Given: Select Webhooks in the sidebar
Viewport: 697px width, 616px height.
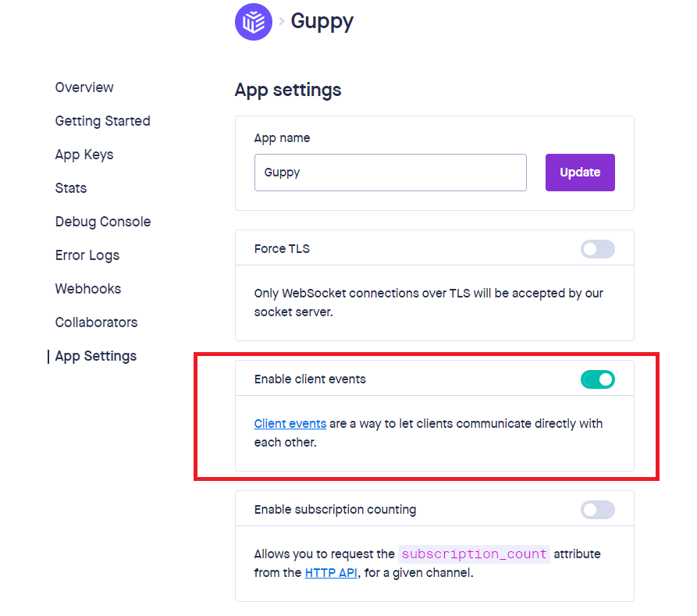Looking at the screenshot, I should coord(88,289).
